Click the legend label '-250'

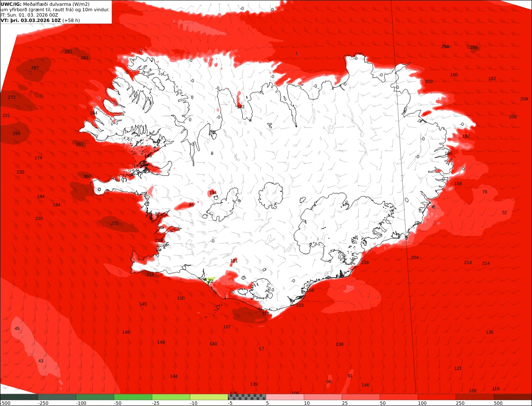click(x=43, y=403)
